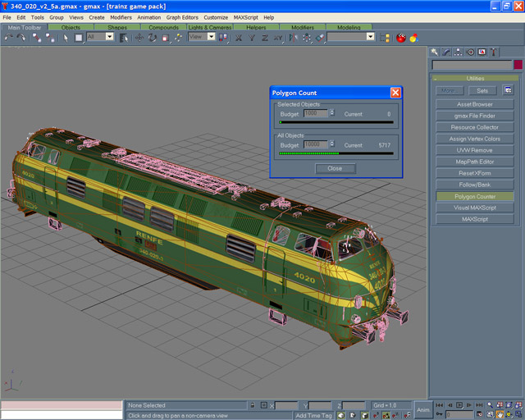Image resolution: width=525 pixels, height=420 pixels.
Task: Collapse the Utilities rollout header
Action: point(476,78)
